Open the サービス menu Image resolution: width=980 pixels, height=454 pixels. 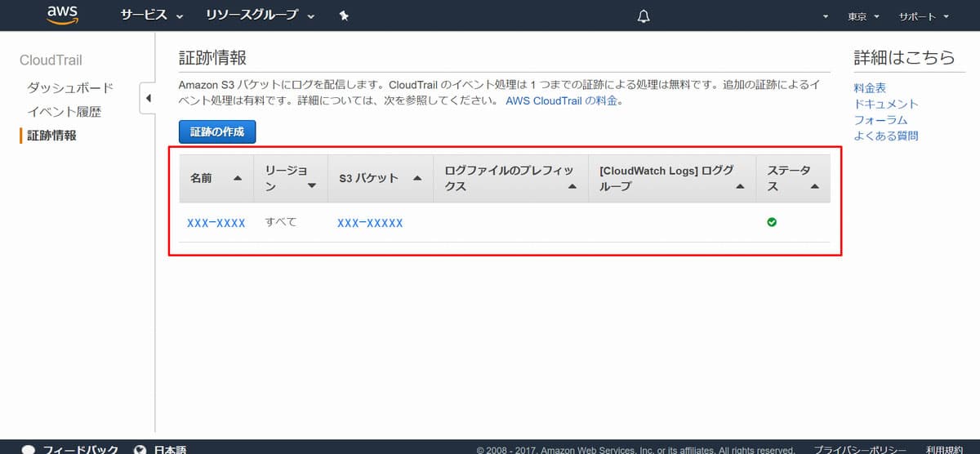(152, 16)
